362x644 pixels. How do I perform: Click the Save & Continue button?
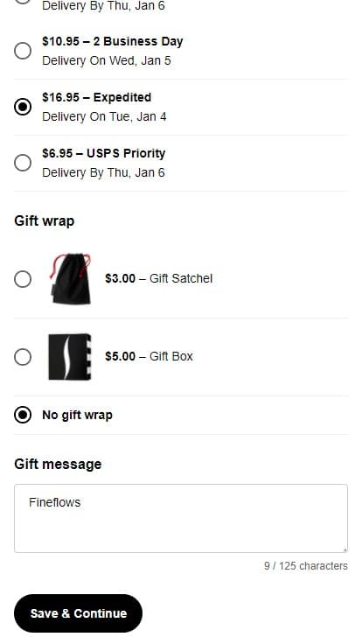click(78, 613)
